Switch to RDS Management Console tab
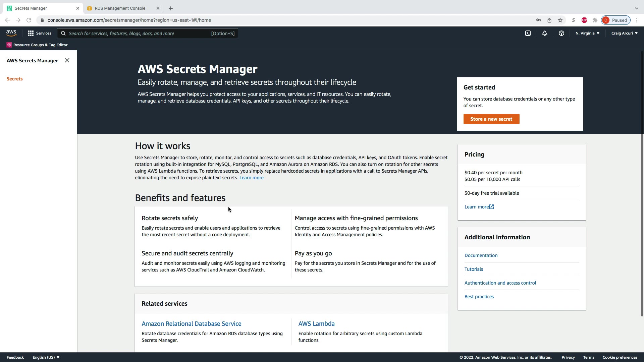Image resolution: width=644 pixels, height=362 pixels. point(120,8)
